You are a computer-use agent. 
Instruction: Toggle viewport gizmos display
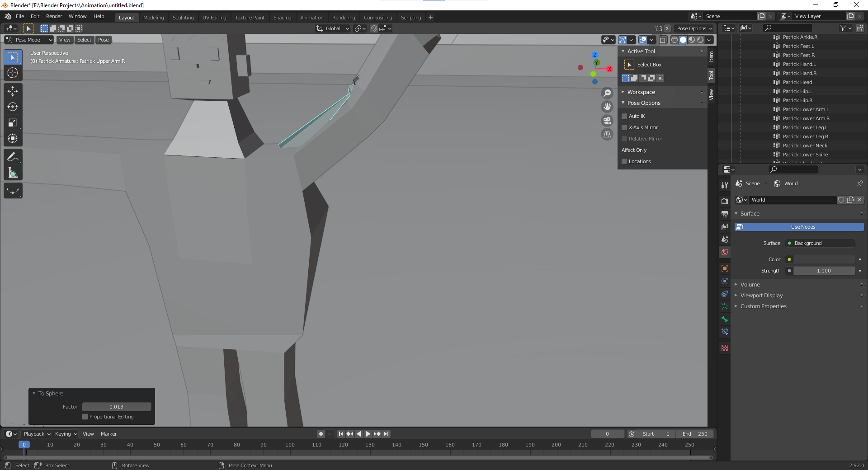pos(623,40)
